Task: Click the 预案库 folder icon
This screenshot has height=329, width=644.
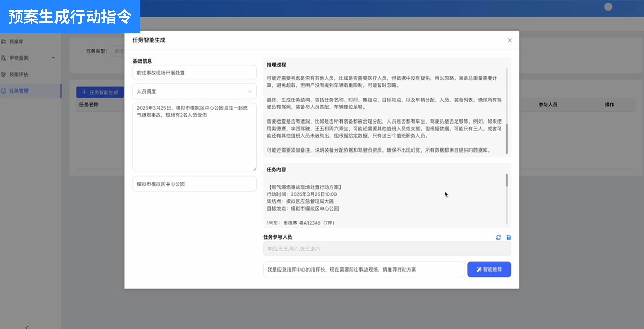Action: click(3, 42)
